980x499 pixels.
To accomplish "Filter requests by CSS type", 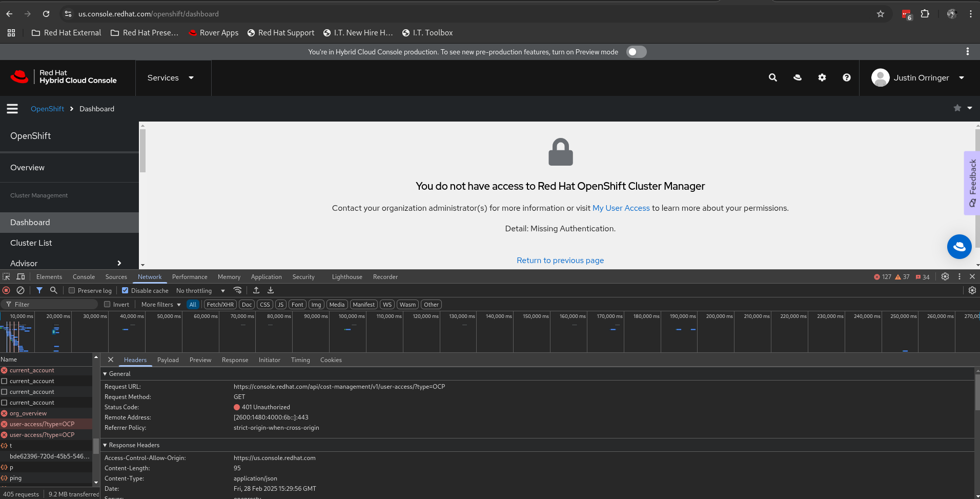I will (x=265, y=305).
